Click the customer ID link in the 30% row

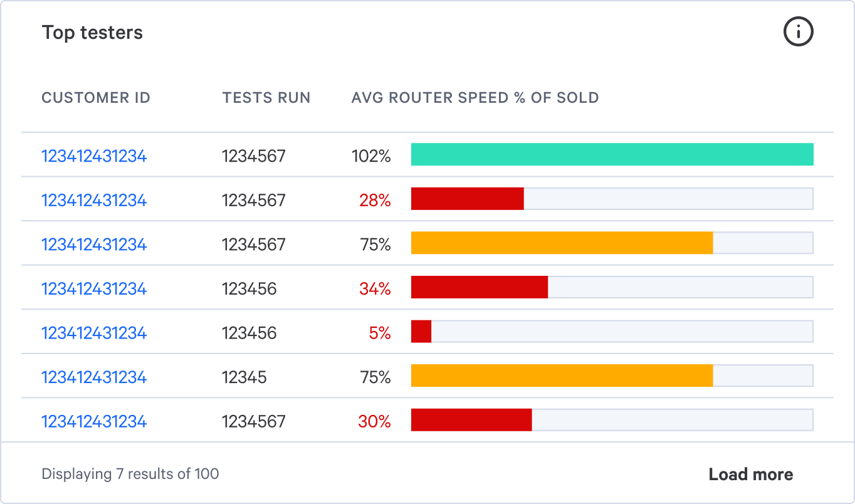point(94,421)
